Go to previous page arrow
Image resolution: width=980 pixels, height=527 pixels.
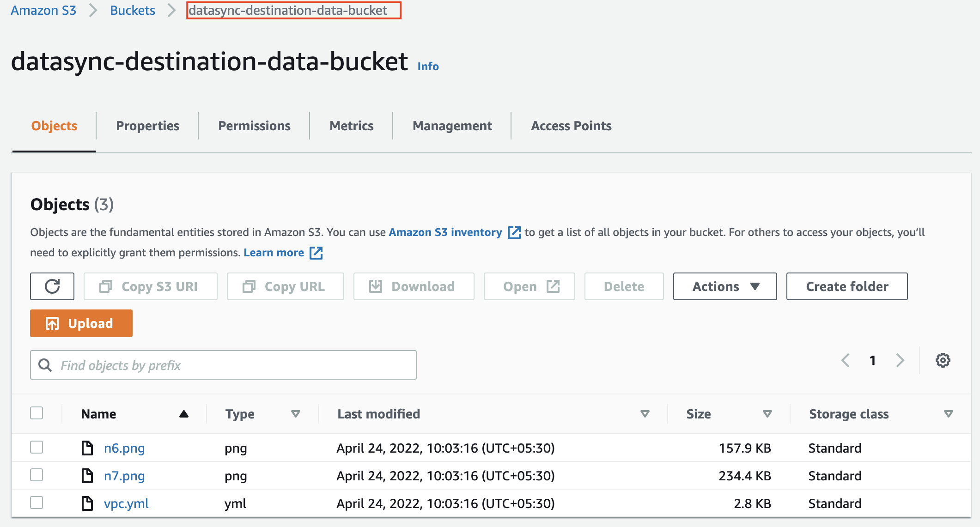click(x=846, y=360)
